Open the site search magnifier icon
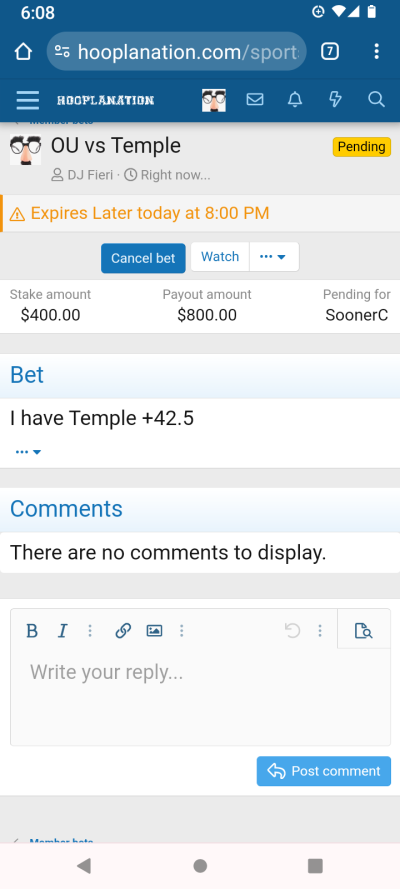 pyautogui.click(x=376, y=100)
